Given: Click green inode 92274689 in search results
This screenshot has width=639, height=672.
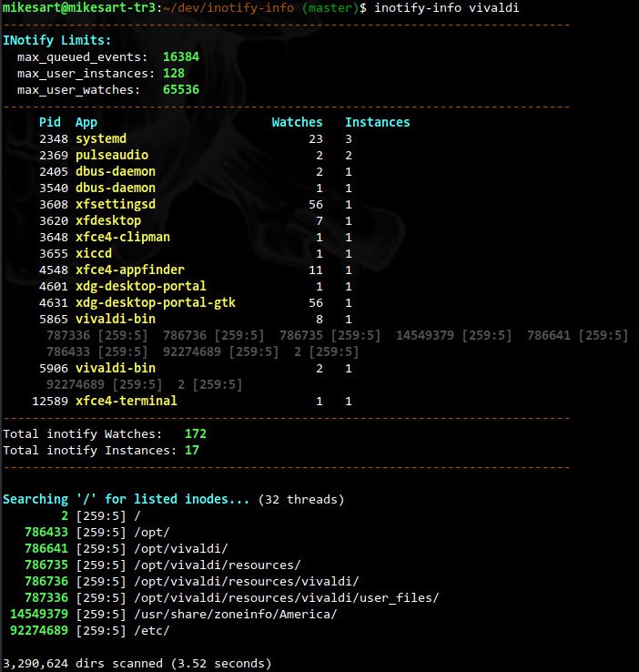Looking at the screenshot, I should 39,631.
